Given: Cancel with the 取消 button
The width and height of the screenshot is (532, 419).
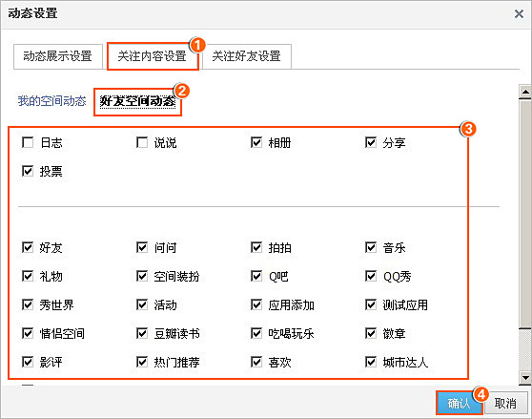Looking at the screenshot, I should pos(505,403).
